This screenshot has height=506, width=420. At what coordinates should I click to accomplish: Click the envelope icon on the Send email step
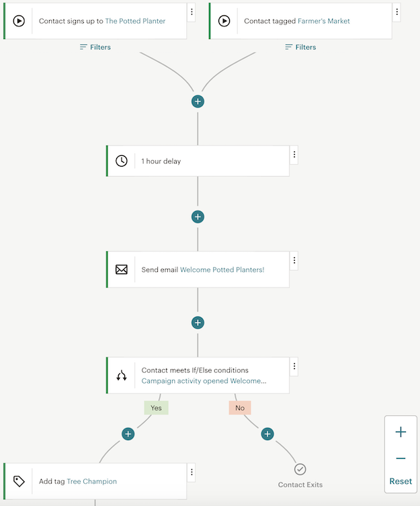point(122,269)
